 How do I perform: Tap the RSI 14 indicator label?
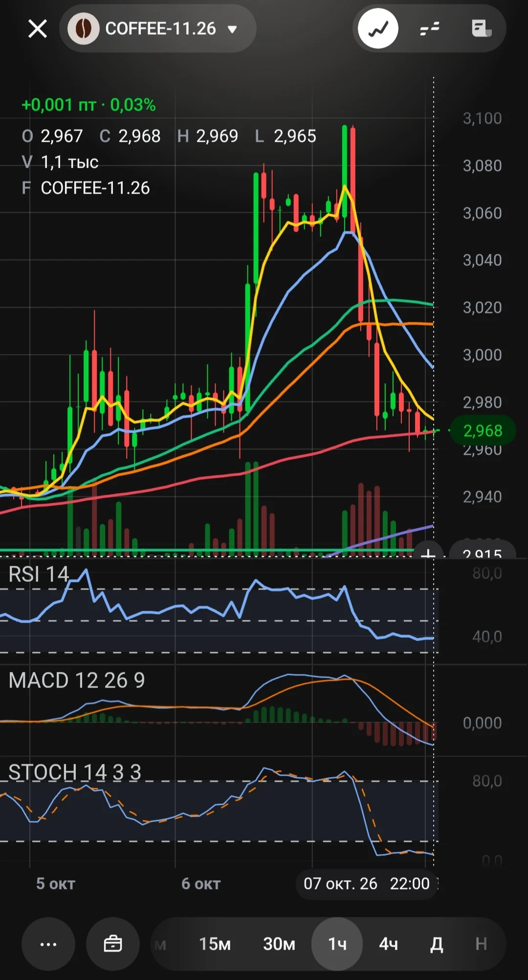pos(39,574)
